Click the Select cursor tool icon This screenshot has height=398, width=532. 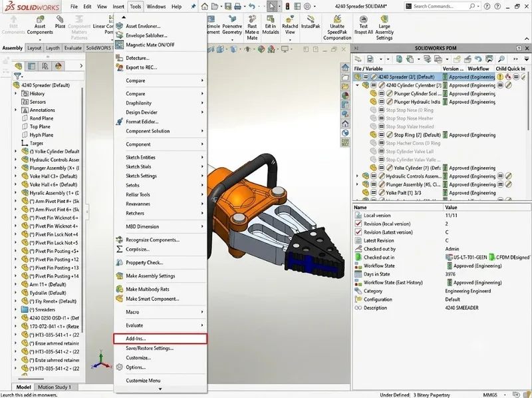tap(272, 7)
